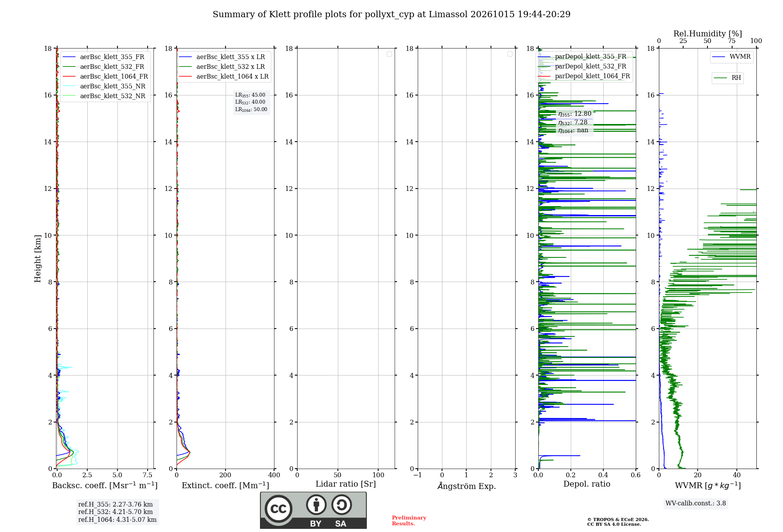Click the 'WV-calib.const.: 3.8' label
Screen dimensions: 783x532
[696, 503]
